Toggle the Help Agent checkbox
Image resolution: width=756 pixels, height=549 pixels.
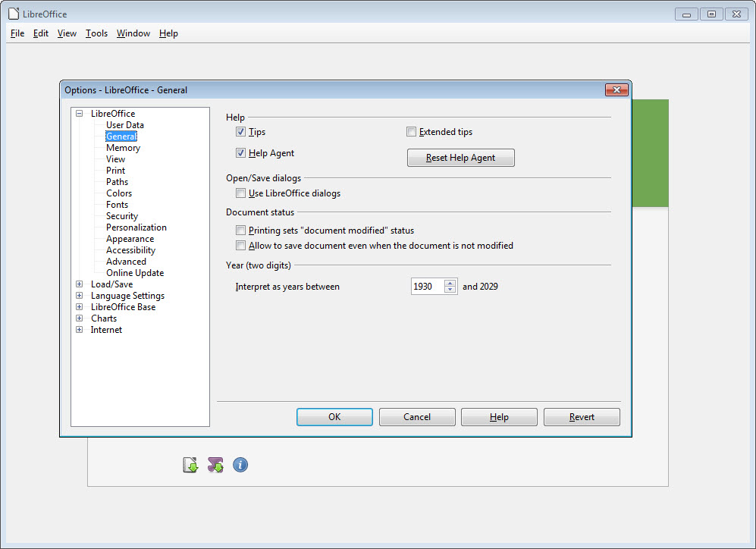240,152
